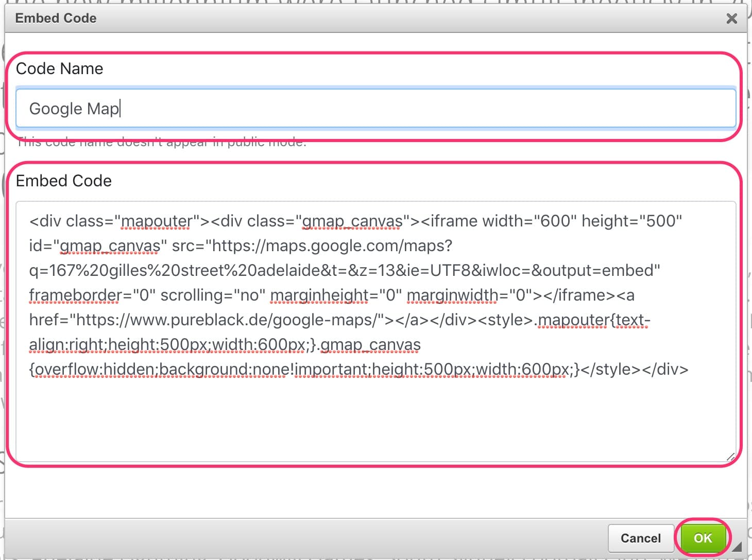This screenshot has width=752, height=560.
Task: Click the Code Name input field
Action: pos(376,108)
